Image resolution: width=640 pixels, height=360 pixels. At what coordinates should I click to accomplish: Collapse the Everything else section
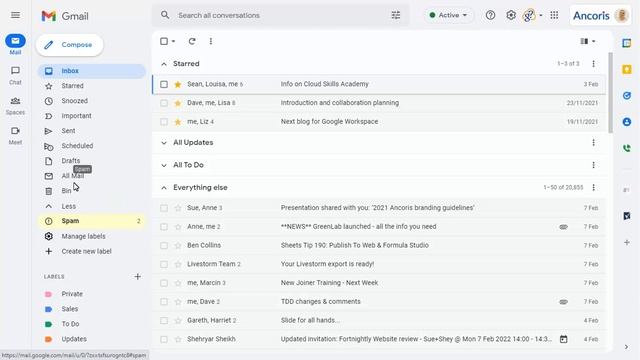click(164, 188)
